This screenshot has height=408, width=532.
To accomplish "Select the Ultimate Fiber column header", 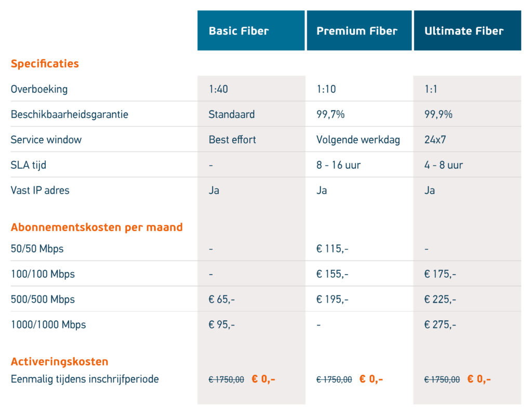I will [x=467, y=31].
